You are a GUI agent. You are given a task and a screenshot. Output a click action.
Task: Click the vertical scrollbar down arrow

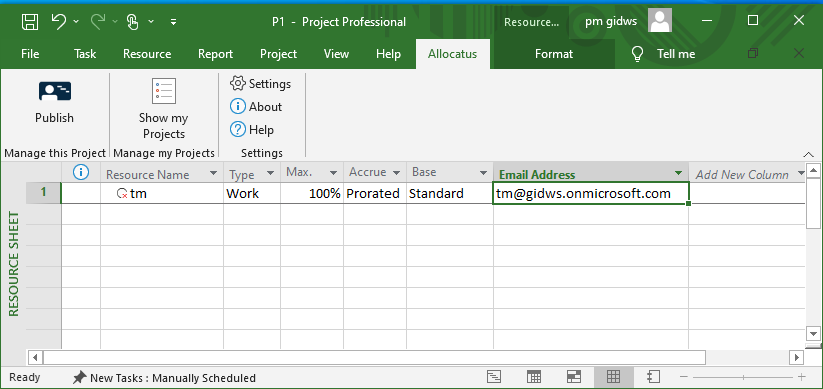click(x=814, y=333)
